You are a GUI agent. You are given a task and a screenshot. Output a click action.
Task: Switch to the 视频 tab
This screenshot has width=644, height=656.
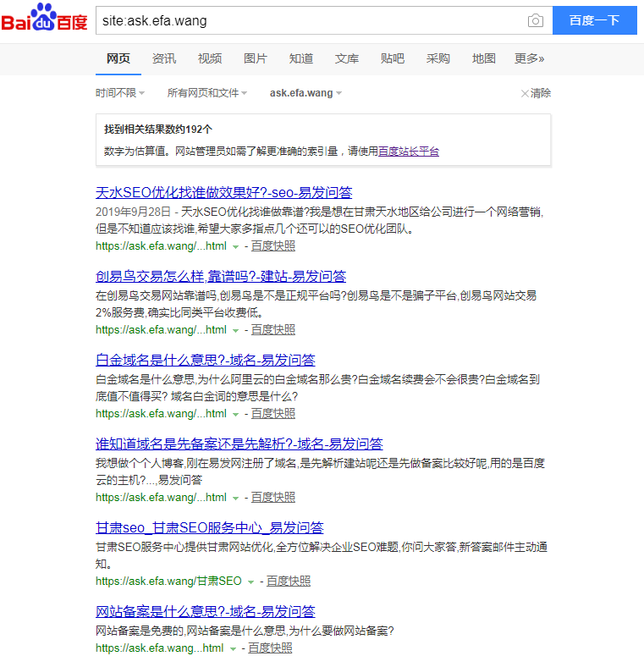210,58
